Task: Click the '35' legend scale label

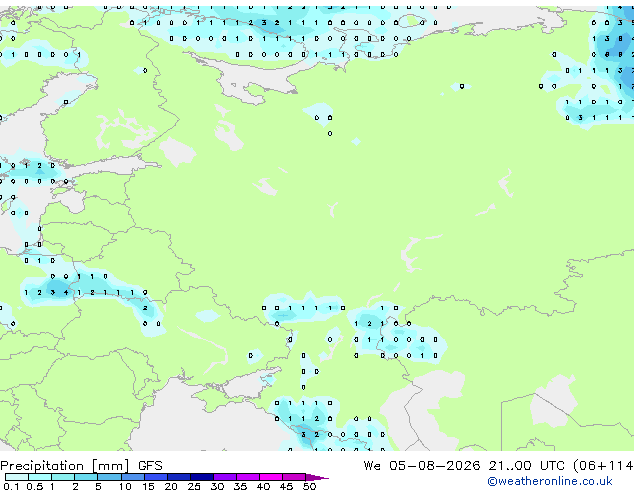Action: point(240,486)
